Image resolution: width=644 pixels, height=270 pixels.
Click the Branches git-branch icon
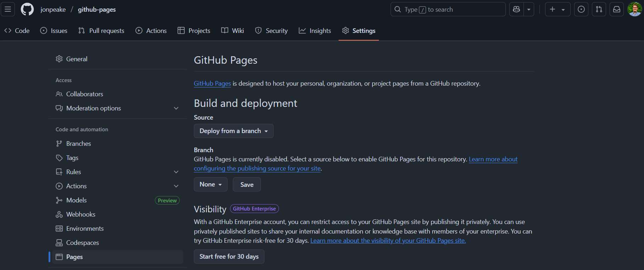(x=59, y=144)
